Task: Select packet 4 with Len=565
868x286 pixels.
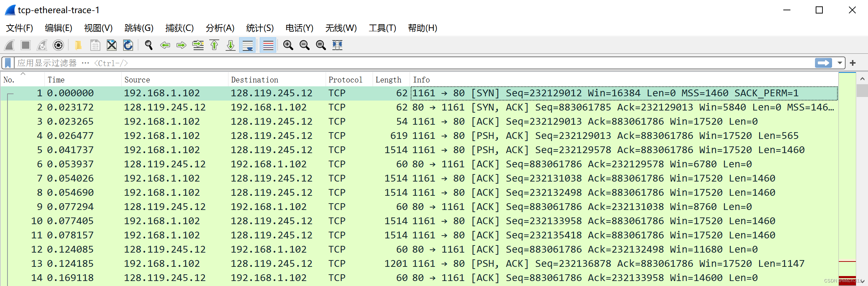Action: click(419, 136)
